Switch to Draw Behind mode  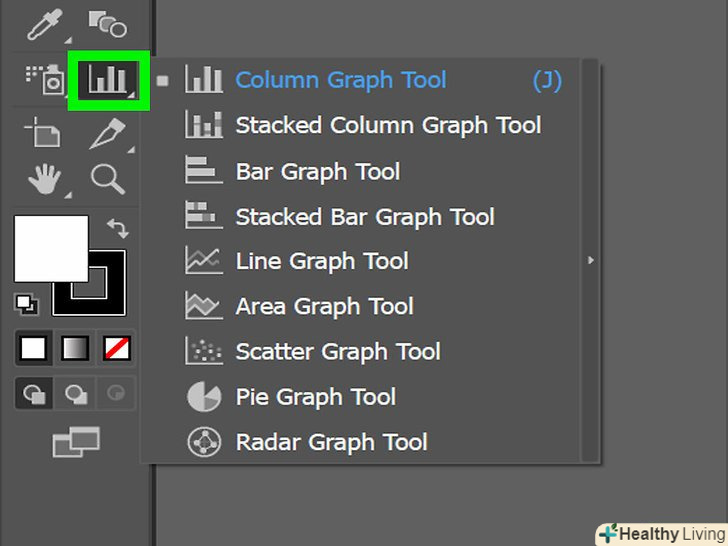click(x=76, y=394)
